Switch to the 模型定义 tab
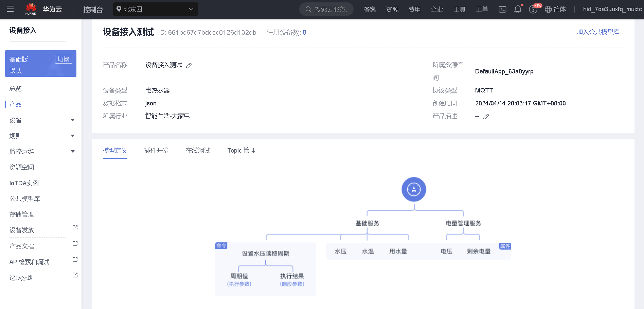Image resolution: width=644 pixels, height=309 pixels. 115,151
